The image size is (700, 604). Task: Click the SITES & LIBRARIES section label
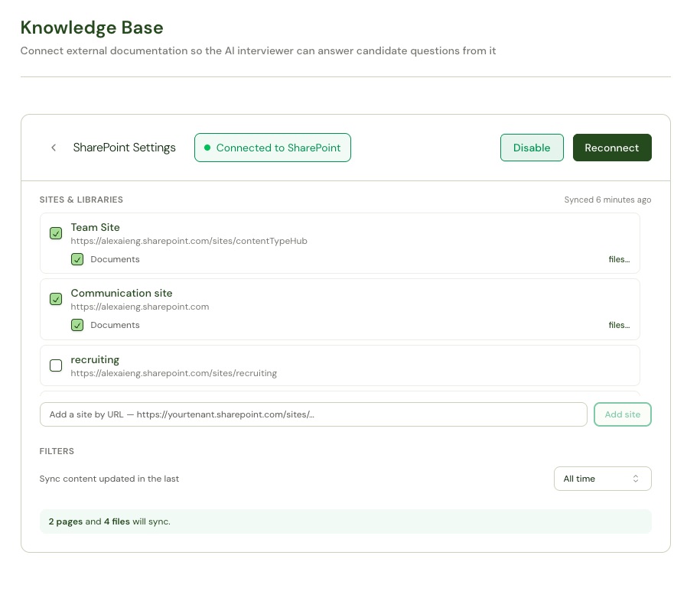click(x=81, y=200)
